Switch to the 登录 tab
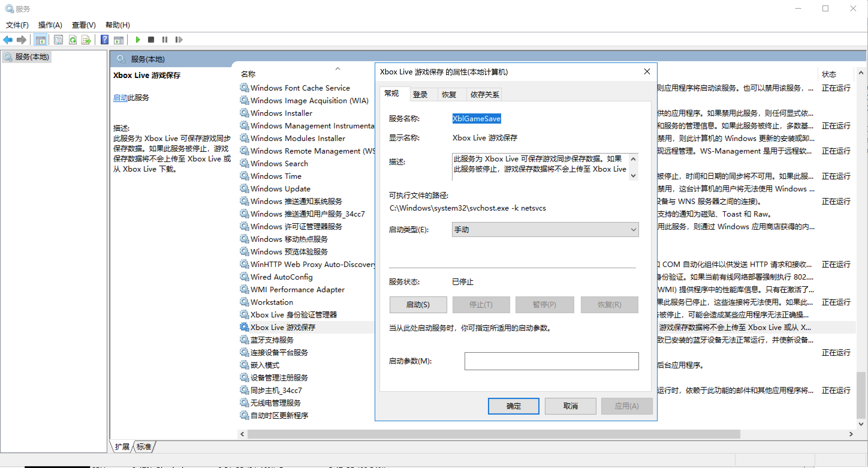868x468 pixels. pos(420,94)
